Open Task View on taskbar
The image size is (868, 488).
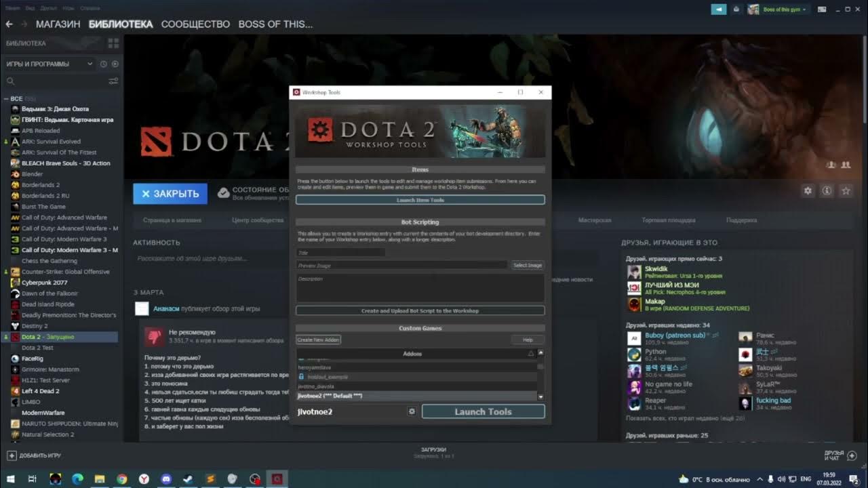32,479
